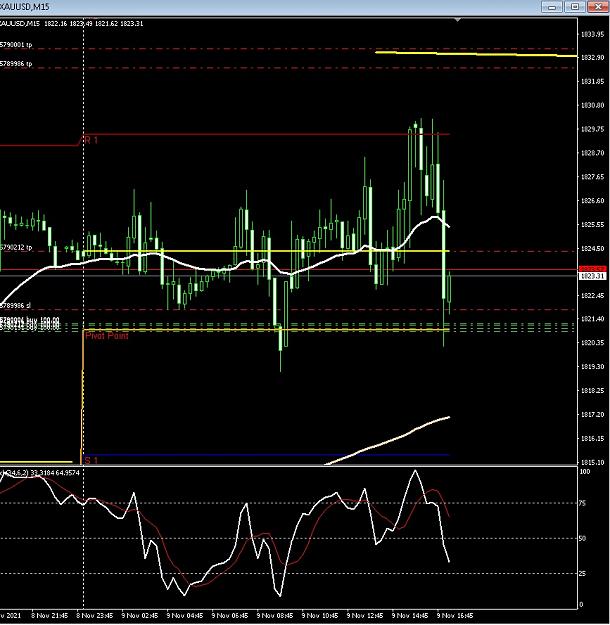Click the R 1 resistance label
This screenshot has width=610, height=625.
coord(91,140)
